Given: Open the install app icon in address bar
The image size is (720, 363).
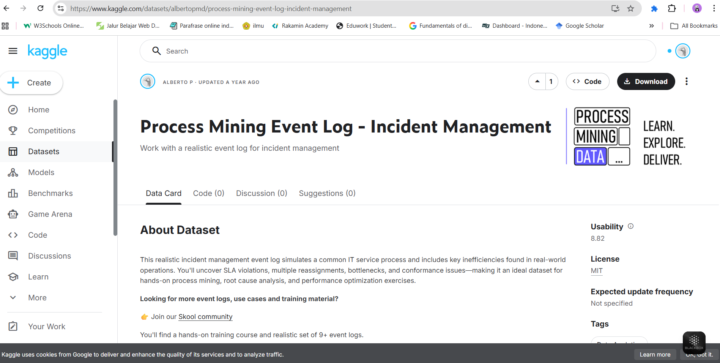Looking at the screenshot, I should click(x=615, y=8).
